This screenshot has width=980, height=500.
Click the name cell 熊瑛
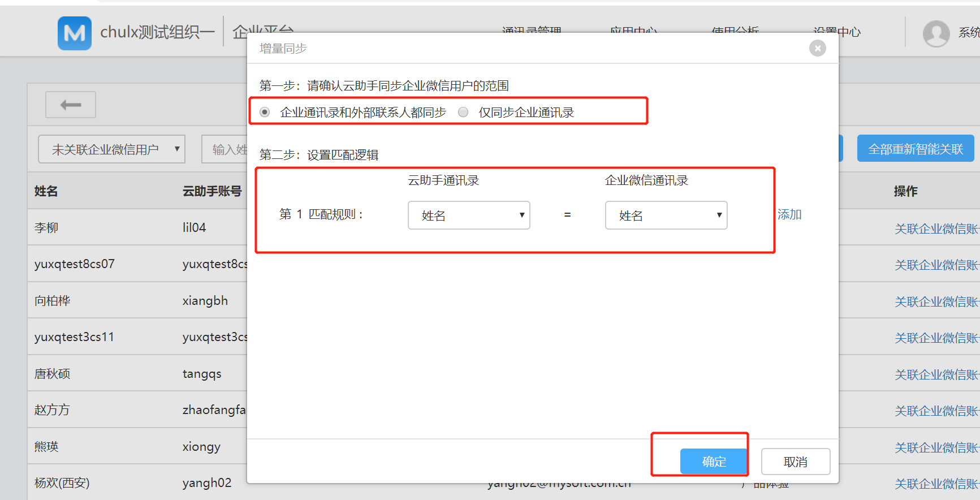(x=46, y=446)
